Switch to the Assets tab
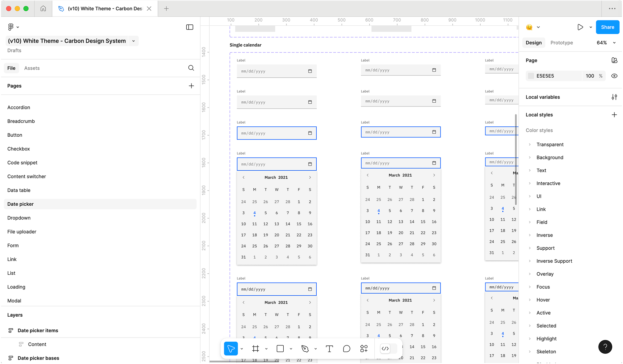This screenshot has width=623, height=364. [x=32, y=68]
